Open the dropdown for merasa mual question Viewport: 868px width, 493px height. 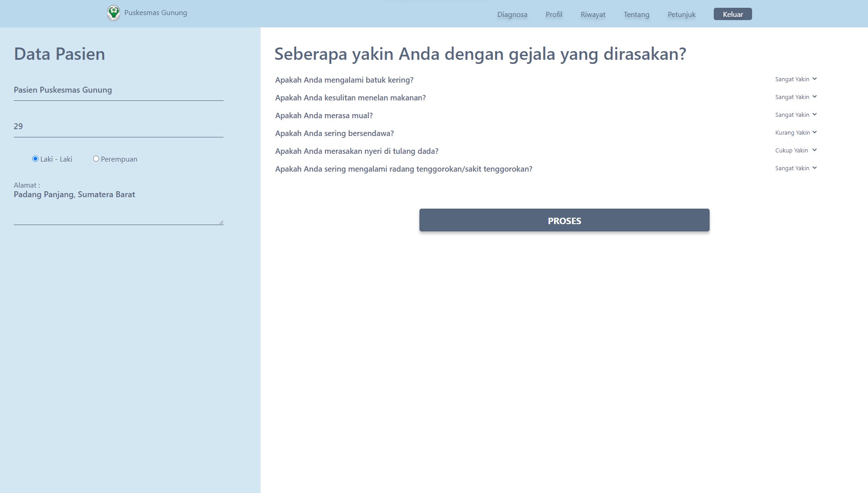click(x=795, y=115)
